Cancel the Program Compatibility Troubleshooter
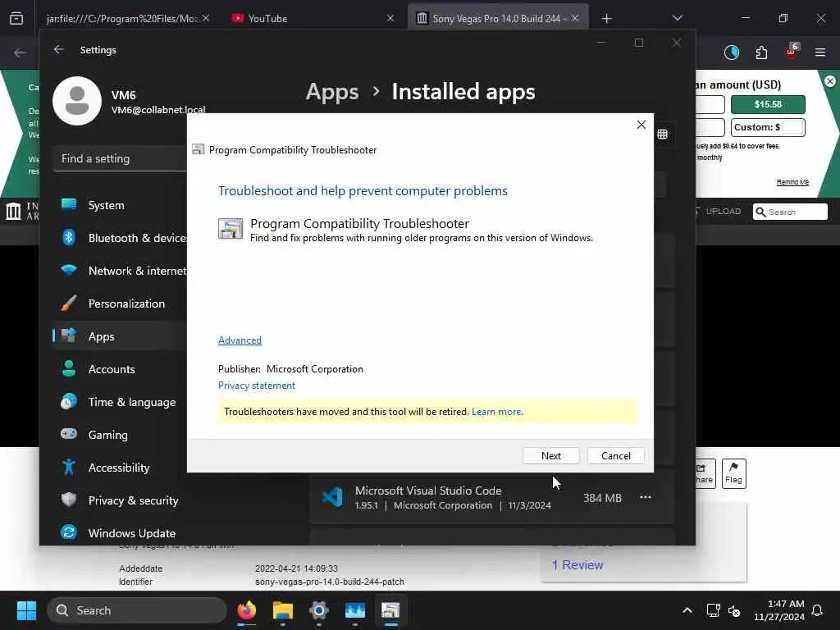Screen dimensions: 840x630 615,456
